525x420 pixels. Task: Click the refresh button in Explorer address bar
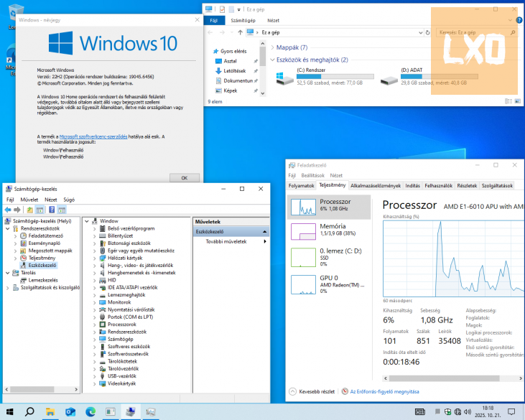pyautogui.click(x=427, y=32)
